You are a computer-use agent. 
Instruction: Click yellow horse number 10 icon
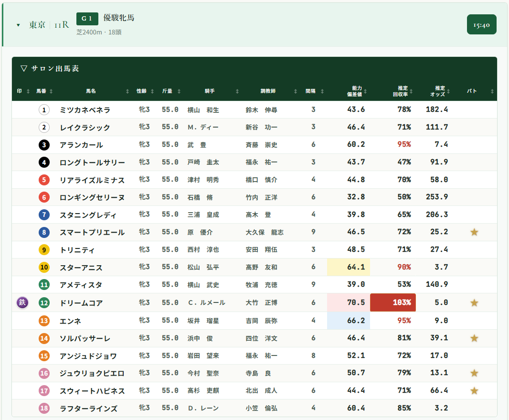point(44,267)
